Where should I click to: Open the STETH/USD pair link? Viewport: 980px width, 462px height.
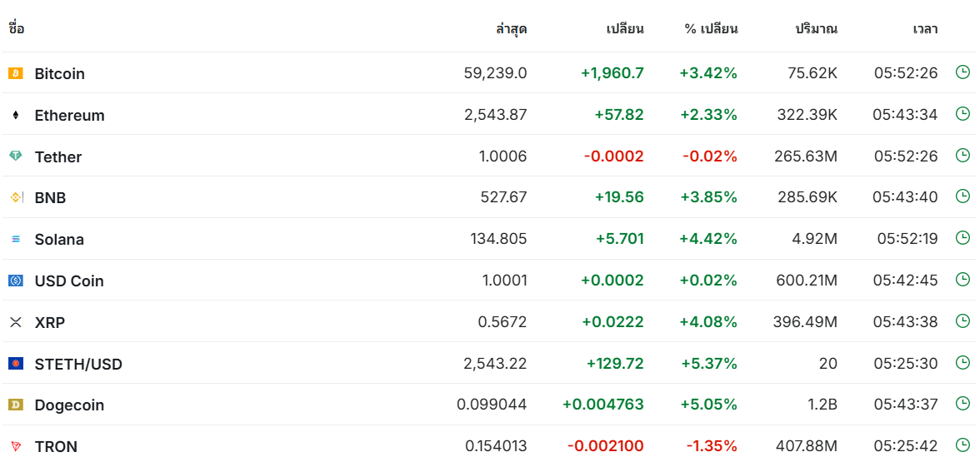pos(78,364)
